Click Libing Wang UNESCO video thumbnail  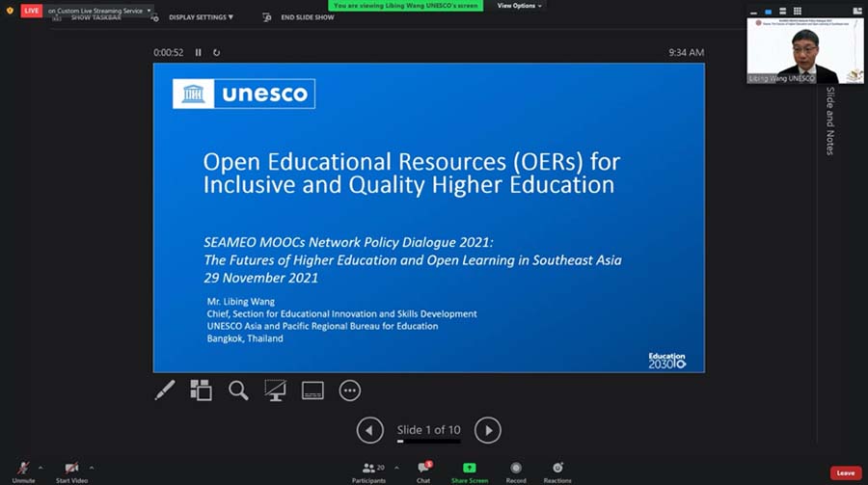(805, 51)
